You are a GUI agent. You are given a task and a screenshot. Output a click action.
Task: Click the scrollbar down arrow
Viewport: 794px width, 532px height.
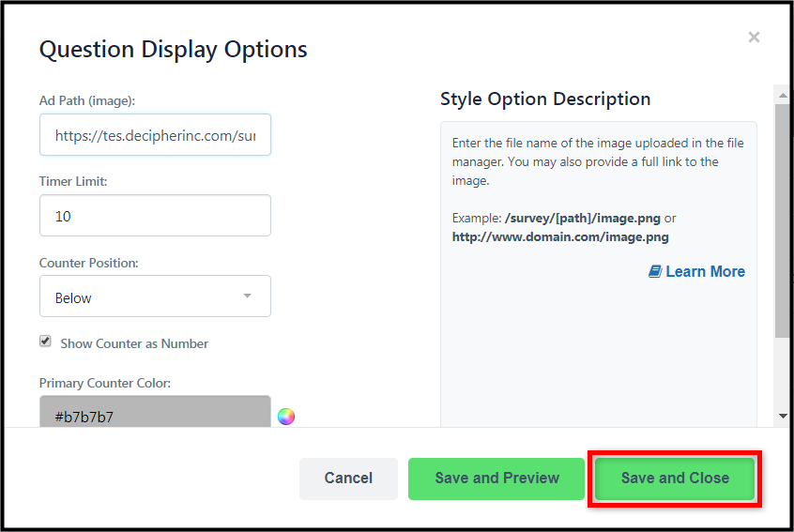click(x=783, y=416)
